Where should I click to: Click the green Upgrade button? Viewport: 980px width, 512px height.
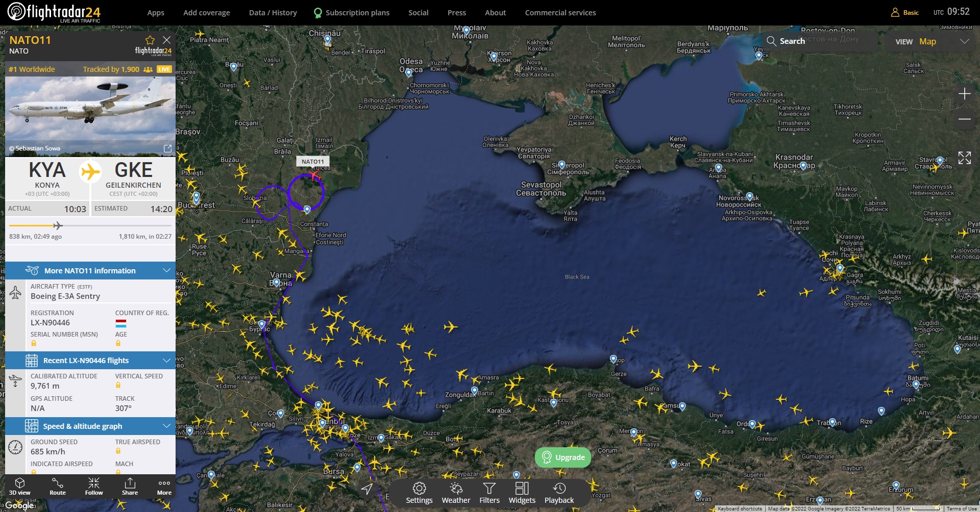(562, 457)
